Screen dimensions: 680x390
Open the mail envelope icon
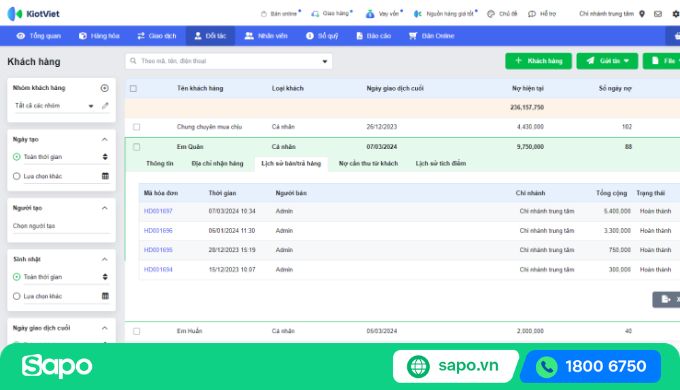click(658, 14)
